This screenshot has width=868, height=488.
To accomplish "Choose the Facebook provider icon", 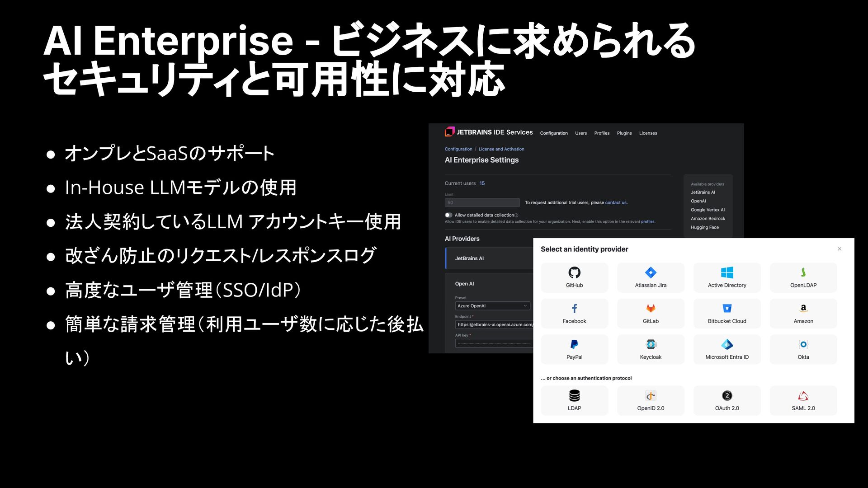I will coord(574,308).
